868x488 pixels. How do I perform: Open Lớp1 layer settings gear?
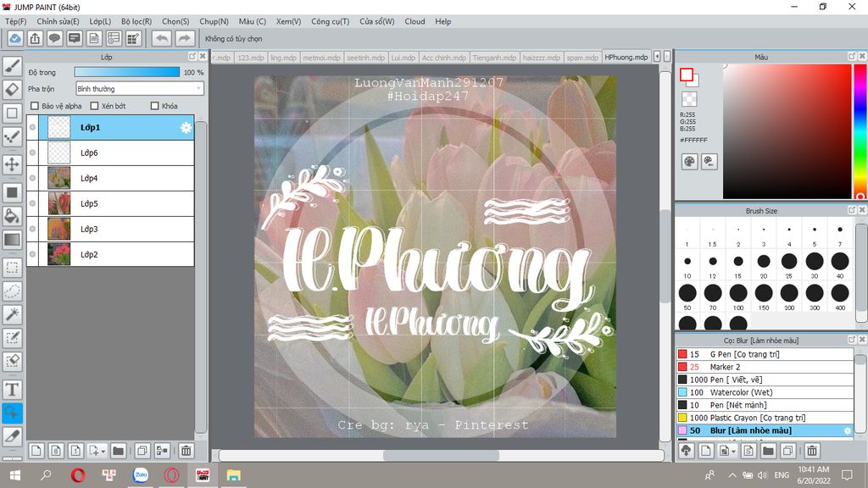pyautogui.click(x=186, y=128)
